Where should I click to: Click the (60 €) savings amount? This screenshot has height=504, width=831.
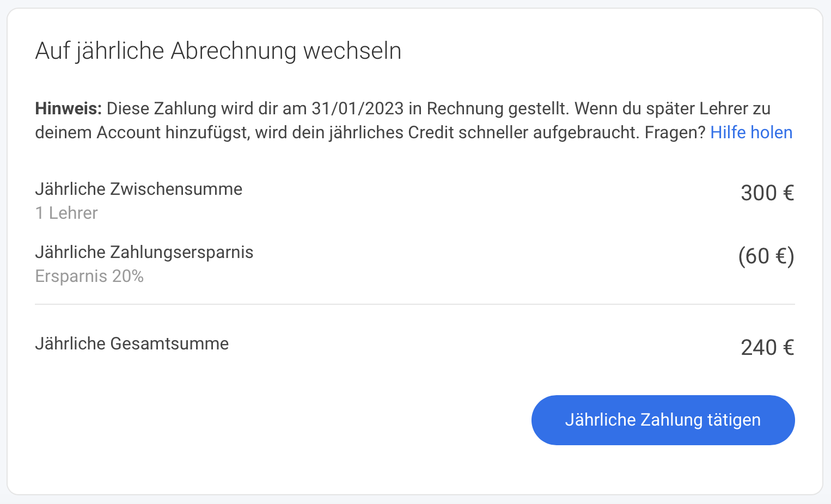click(766, 256)
